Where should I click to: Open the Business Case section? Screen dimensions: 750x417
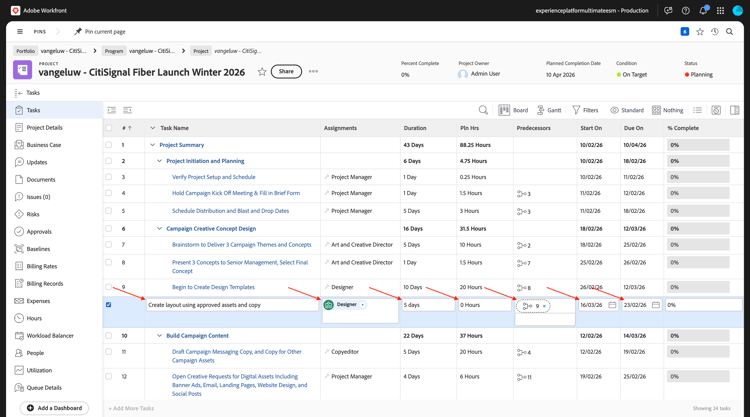(43, 145)
